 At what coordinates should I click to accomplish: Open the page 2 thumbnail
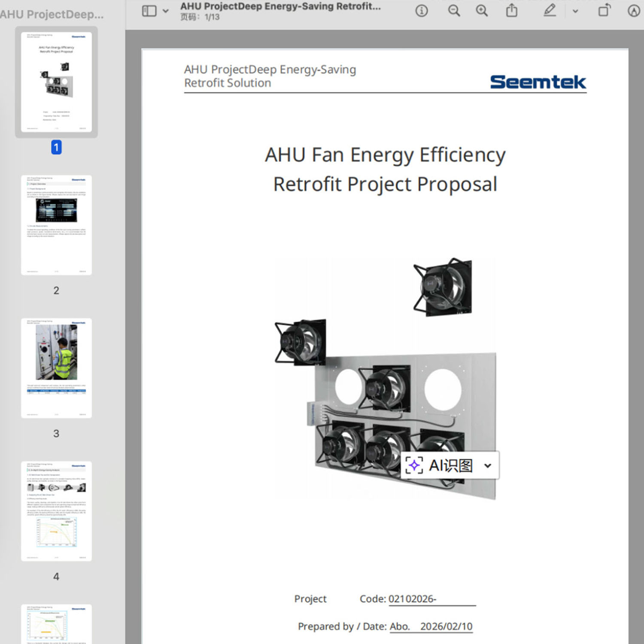(56, 225)
